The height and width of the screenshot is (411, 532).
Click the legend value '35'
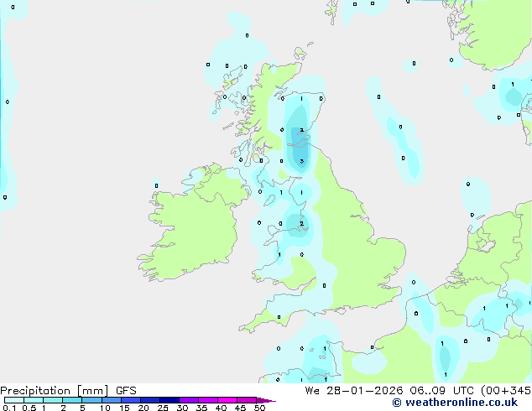(201, 408)
